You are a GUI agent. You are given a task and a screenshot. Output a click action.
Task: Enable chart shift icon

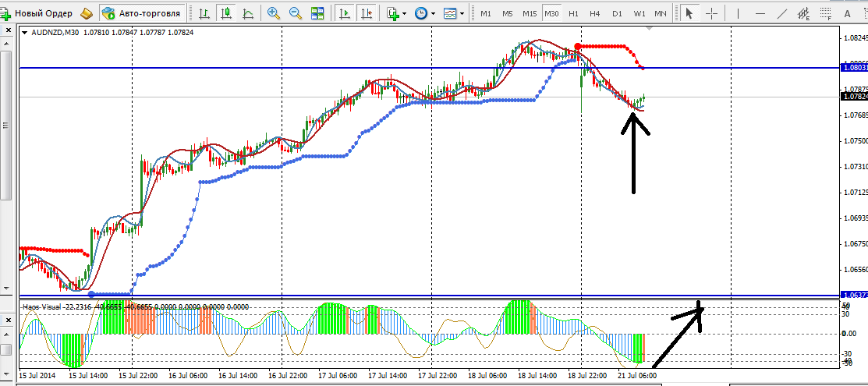coord(365,13)
